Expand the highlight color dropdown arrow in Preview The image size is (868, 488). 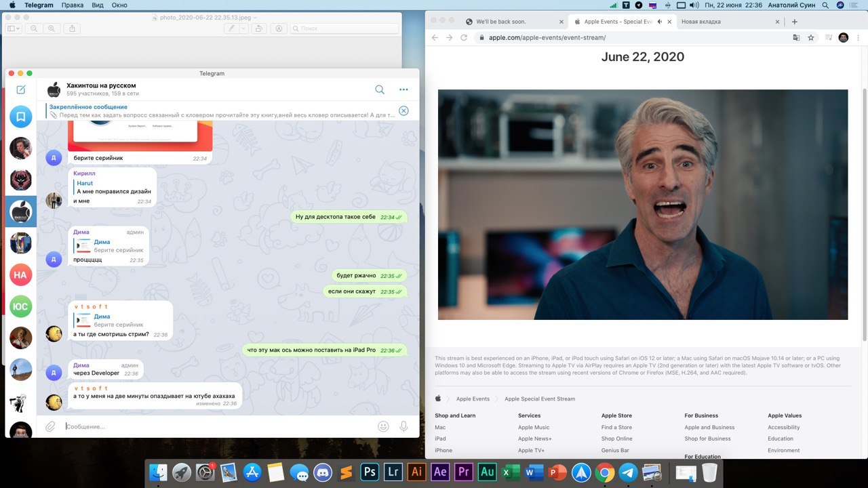pos(243,28)
